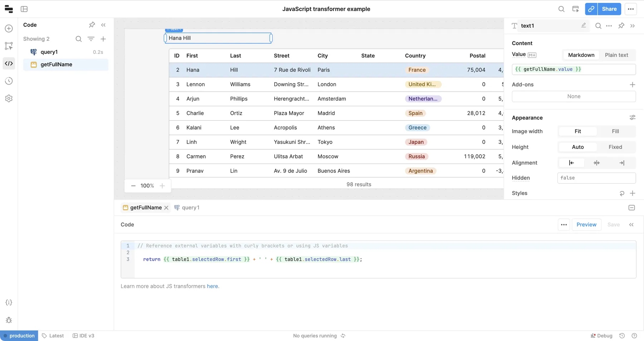Close the getFullName tab
The image size is (644, 341).
point(166,208)
